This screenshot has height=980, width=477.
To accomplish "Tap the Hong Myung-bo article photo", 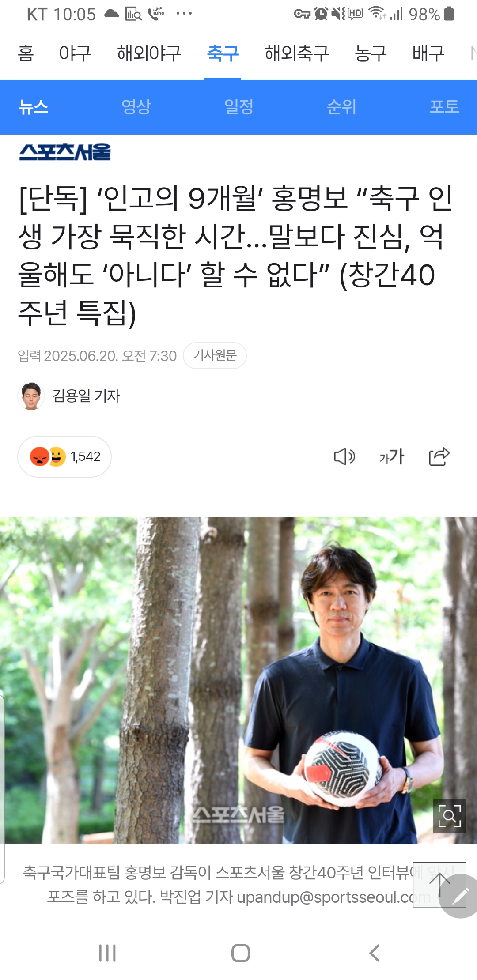I will (238, 681).
